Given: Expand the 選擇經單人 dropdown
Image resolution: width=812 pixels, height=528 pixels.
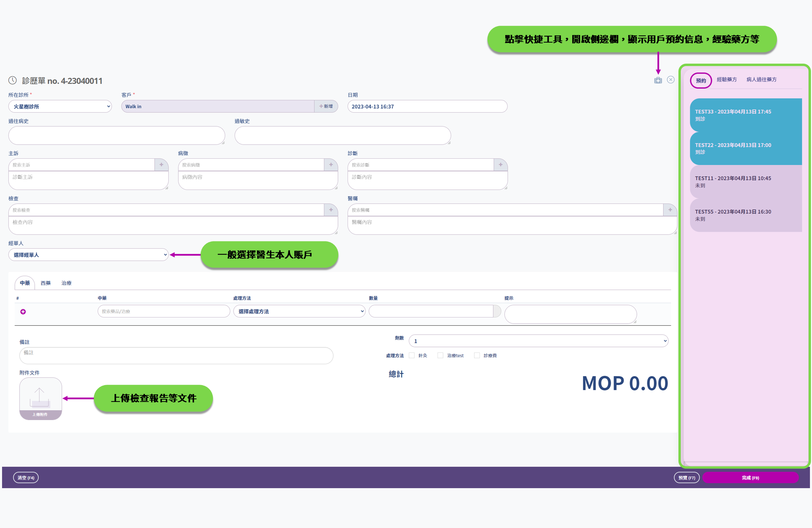Looking at the screenshot, I should [88, 255].
